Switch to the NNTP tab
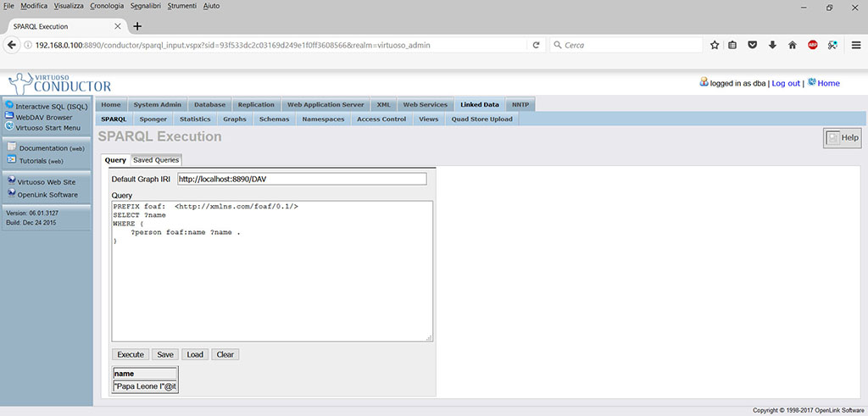Image resolution: width=868 pixels, height=416 pixels. [520, 104]
